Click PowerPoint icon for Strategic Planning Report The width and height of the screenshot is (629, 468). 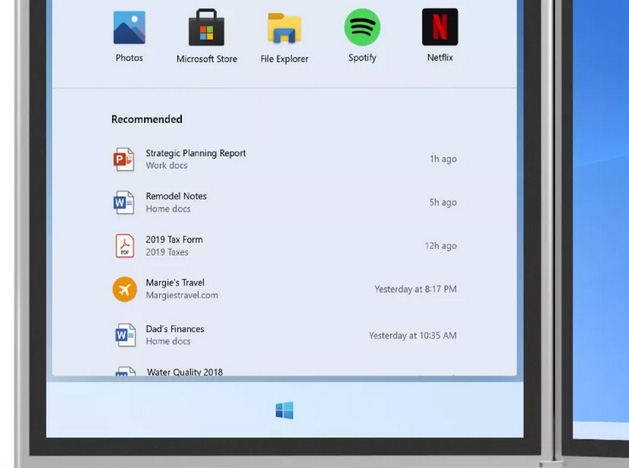coord(124,159)
